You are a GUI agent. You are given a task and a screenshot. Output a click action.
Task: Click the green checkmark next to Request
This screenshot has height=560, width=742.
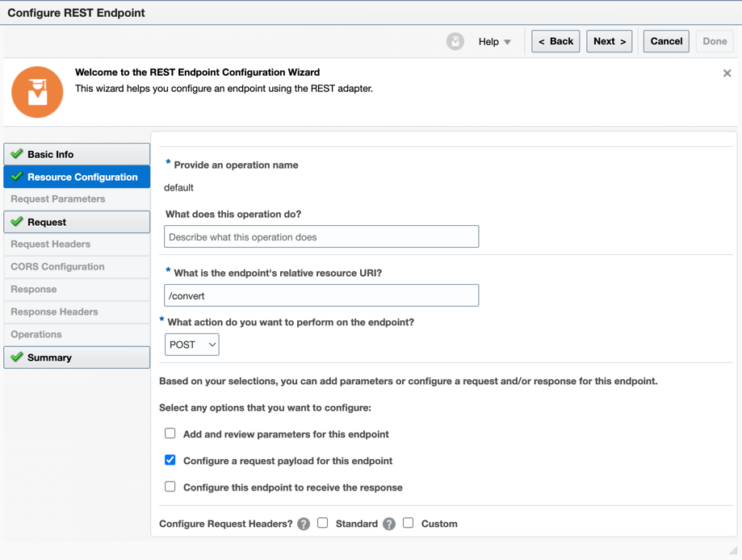(x=17, y=221)
